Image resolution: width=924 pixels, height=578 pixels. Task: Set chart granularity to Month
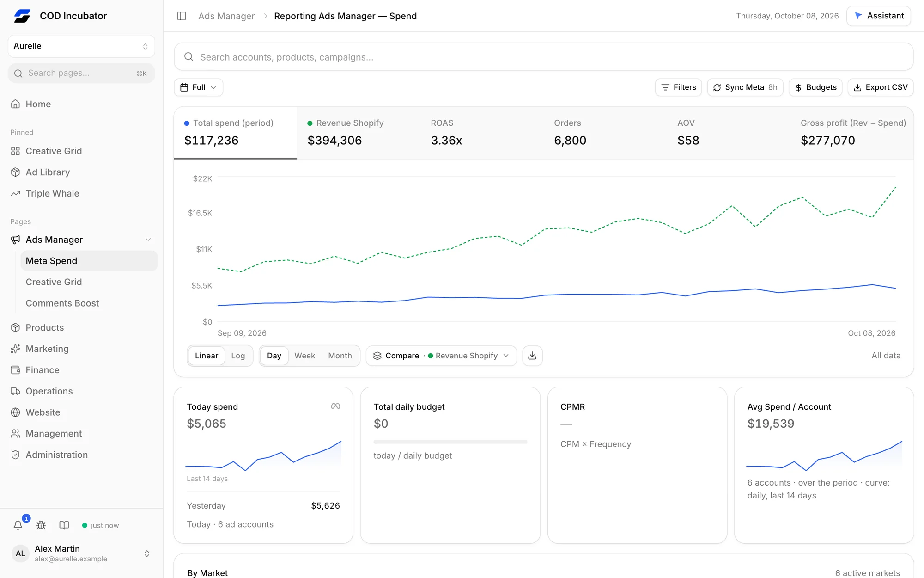coord(340,356)
